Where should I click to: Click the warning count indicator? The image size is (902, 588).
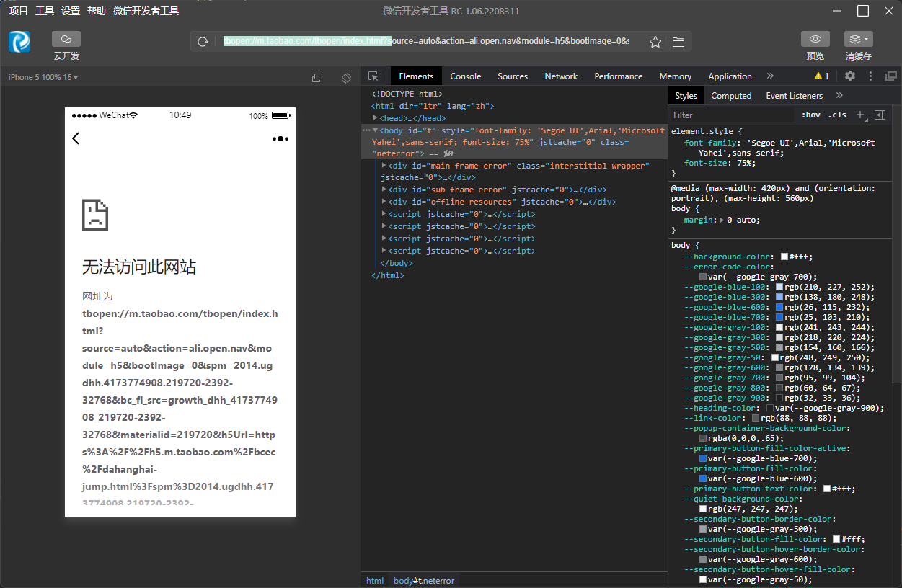coord(822,76)
